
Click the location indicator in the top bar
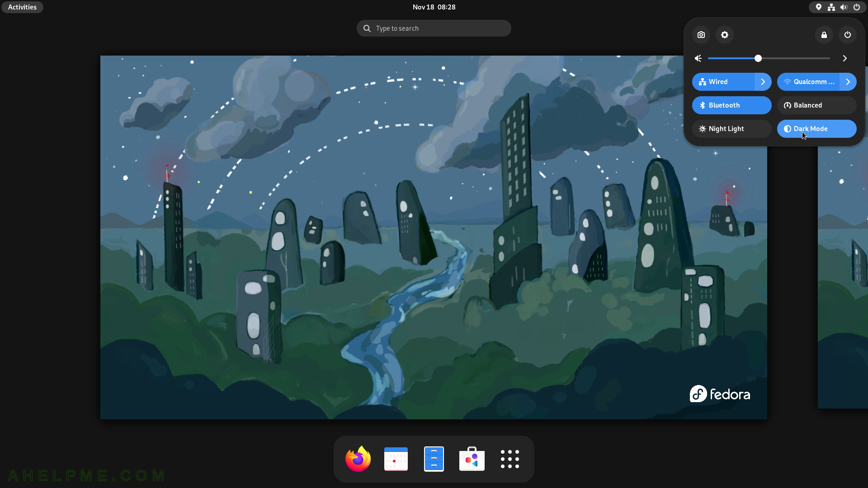point(819,7)
